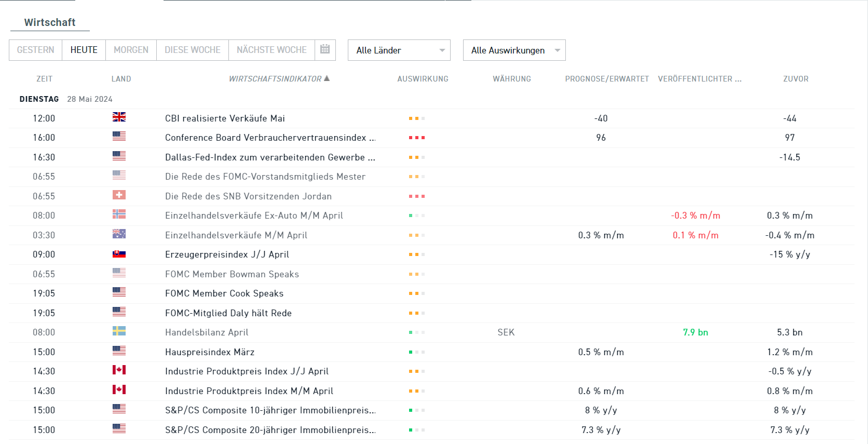Click the Zeit column header
868x444 pixels.
pos(44,79)
